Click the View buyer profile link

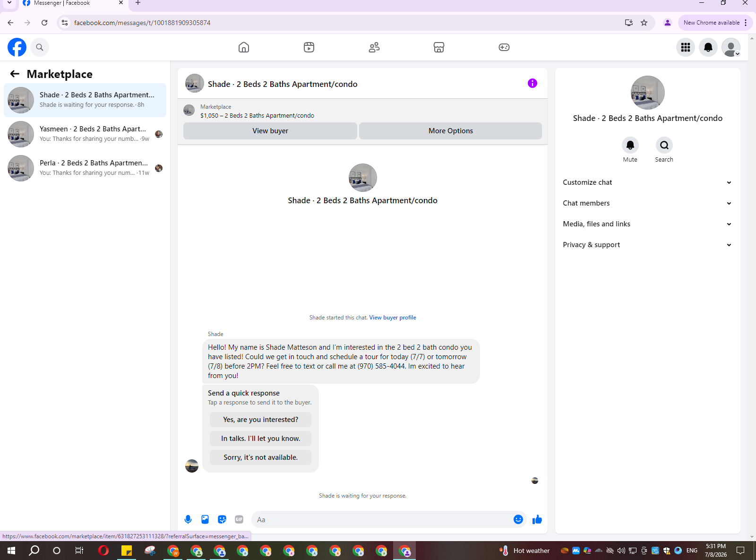click(393, 318)
